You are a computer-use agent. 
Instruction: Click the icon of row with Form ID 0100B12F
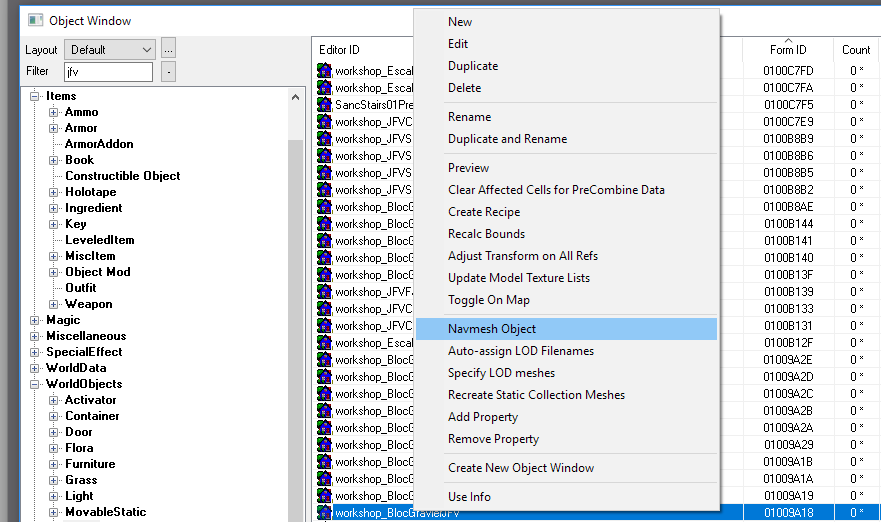tap(325, 342)
